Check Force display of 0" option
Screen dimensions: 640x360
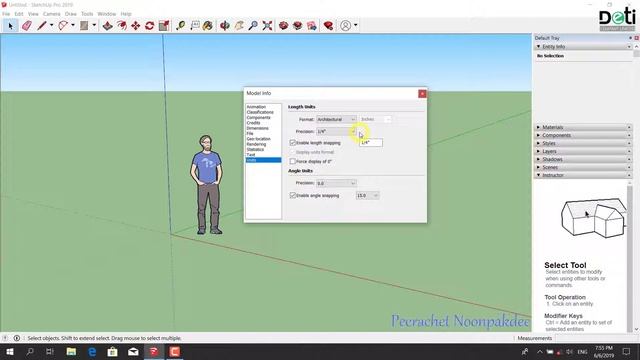coord(293,161)
